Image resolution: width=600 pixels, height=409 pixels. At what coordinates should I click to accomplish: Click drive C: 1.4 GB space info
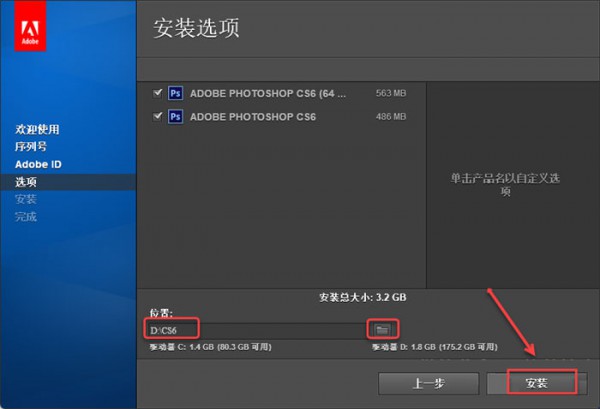(210, 347)
